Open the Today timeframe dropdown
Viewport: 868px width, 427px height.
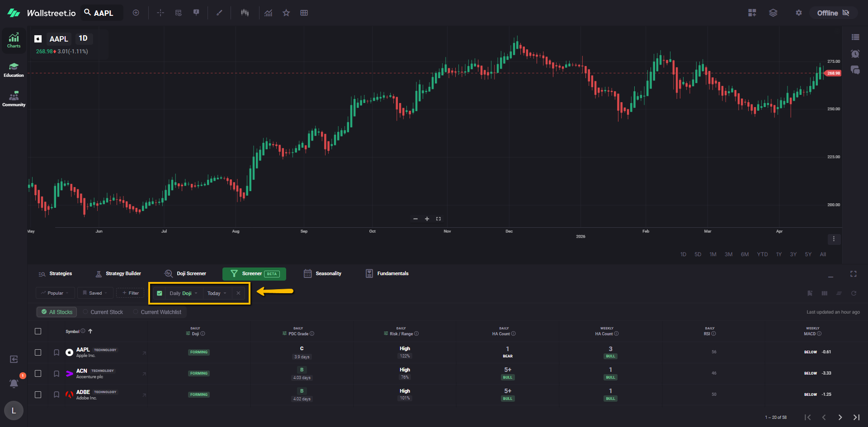(x=217, y=293)
